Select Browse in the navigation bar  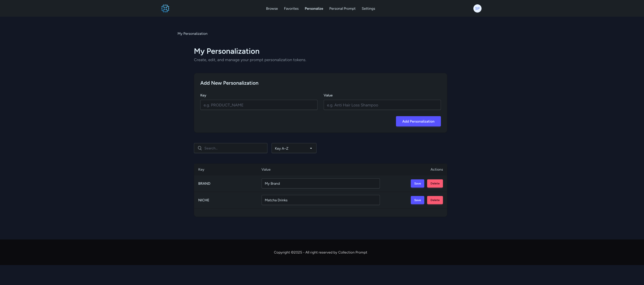(x=272, y=8)
